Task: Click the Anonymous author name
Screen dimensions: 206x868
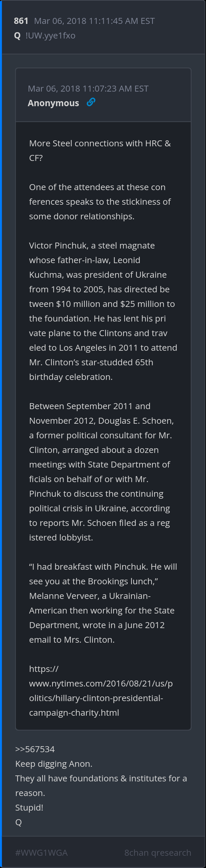Action: click(x=53, y=103)
